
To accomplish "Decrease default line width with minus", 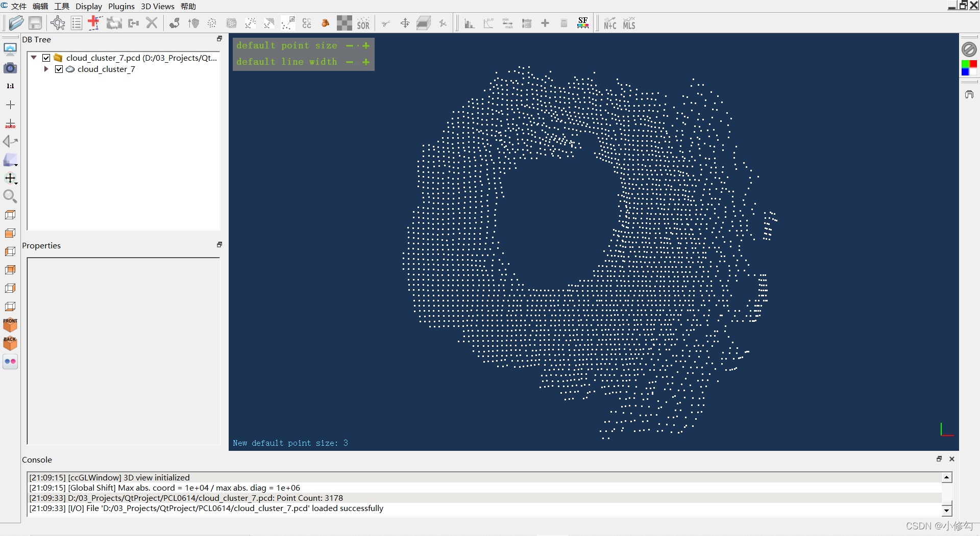I will point(350,62).
